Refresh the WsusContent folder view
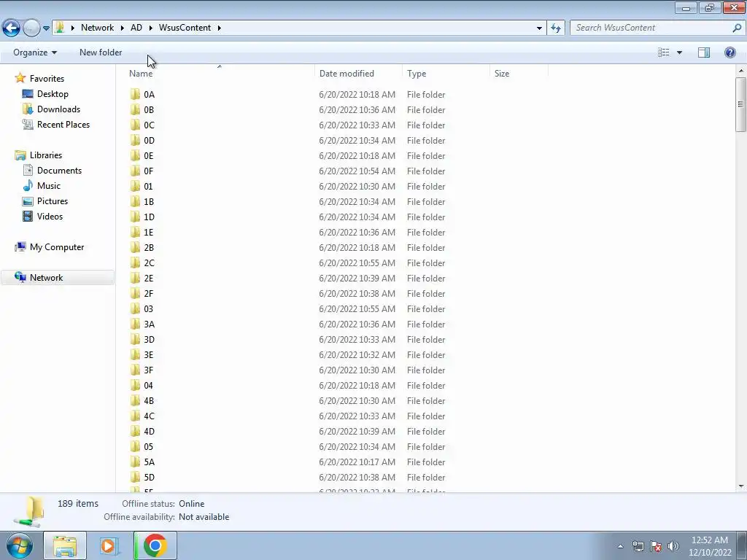Viewport: 747px width, 560px height. (x=555, y=28)
